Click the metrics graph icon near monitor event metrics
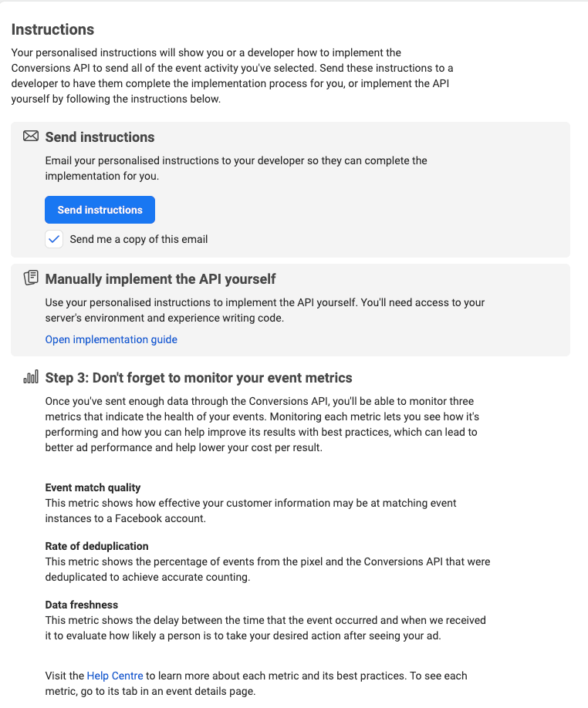This screenshot has width=588, height=708. point(30,377)
